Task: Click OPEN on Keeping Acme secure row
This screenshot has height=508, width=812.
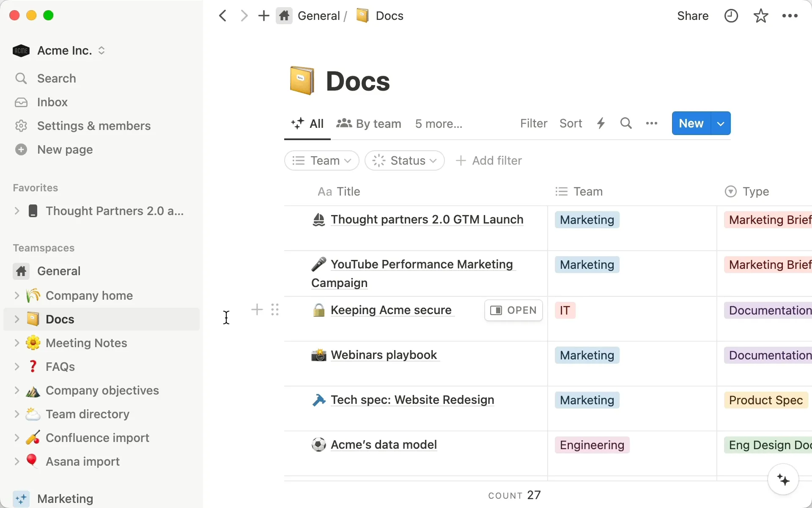Action: [x=513, y=310]
